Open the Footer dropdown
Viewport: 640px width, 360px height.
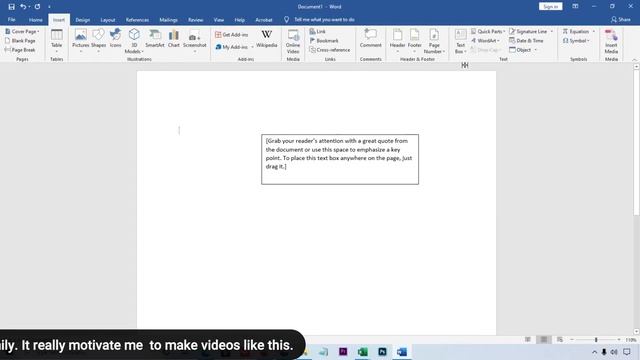tap(414, 41)
